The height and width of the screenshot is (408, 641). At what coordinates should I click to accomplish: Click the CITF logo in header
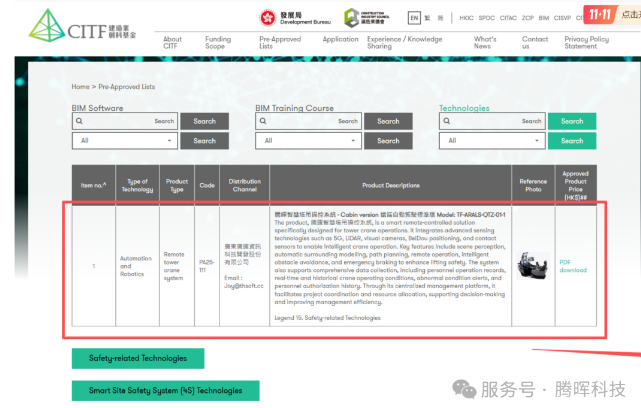point(75,25)
